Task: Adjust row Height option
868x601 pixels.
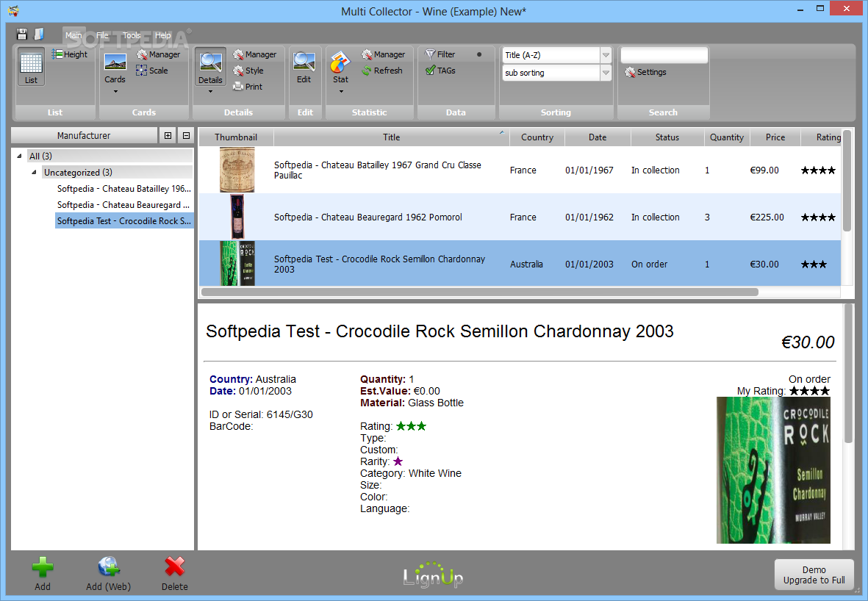Action: 70,54
